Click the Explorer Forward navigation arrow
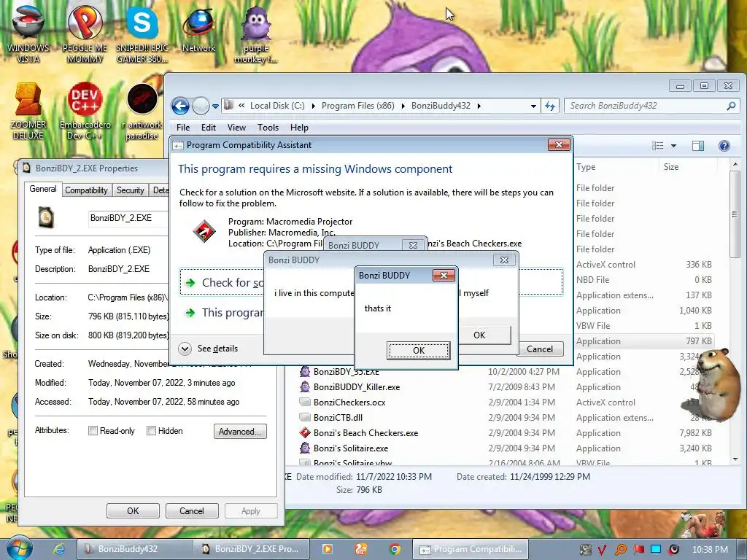 201,106
